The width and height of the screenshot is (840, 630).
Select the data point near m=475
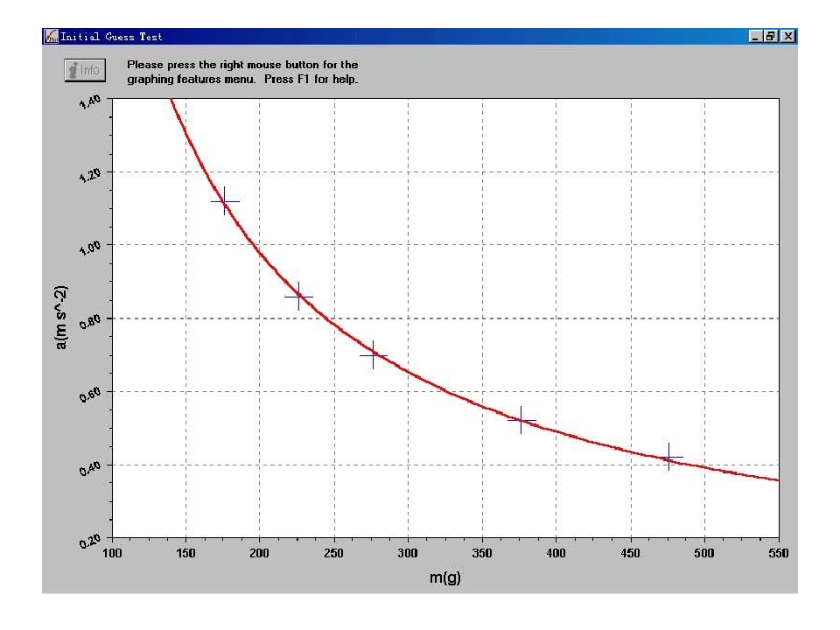668,457
